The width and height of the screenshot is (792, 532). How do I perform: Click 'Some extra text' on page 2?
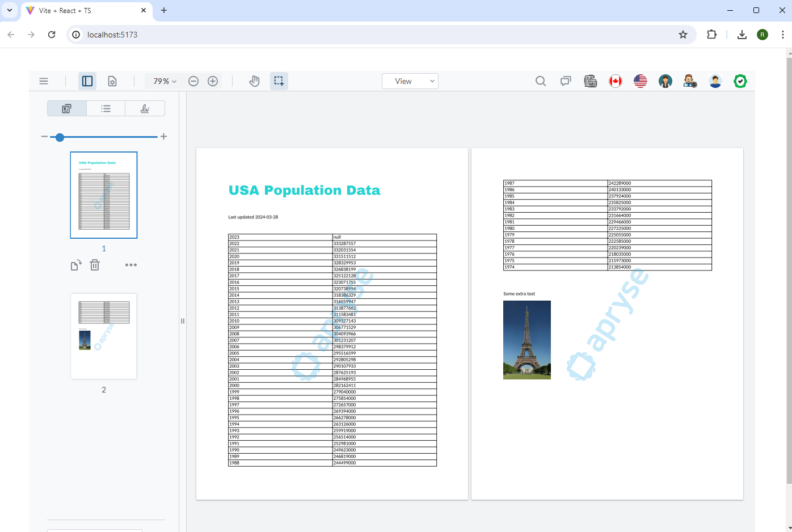[519, 294]
